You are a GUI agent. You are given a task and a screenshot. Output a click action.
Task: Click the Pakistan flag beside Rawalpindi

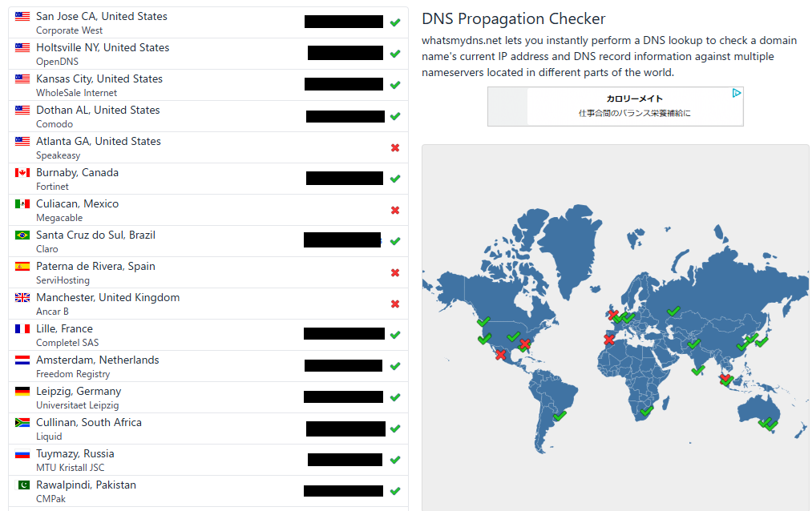pyautogui.click(x=23, y=485)
